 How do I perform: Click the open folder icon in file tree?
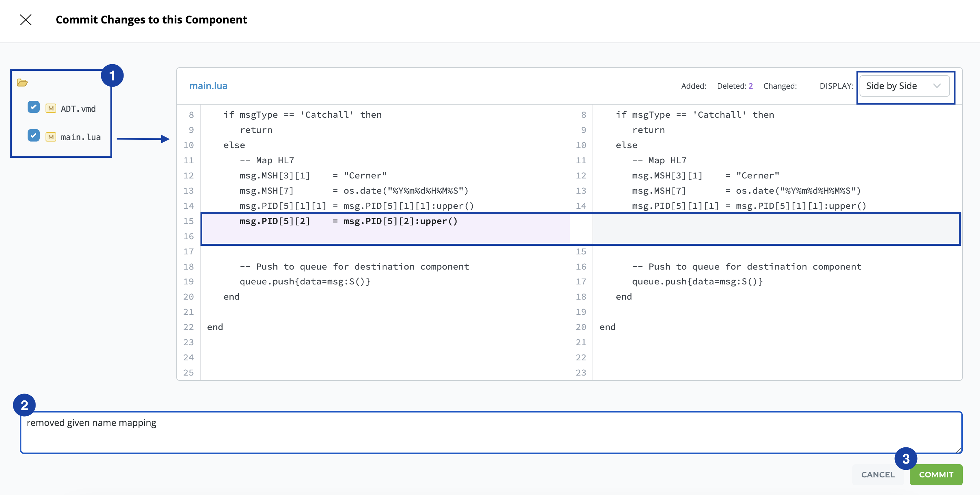[22, 82]
